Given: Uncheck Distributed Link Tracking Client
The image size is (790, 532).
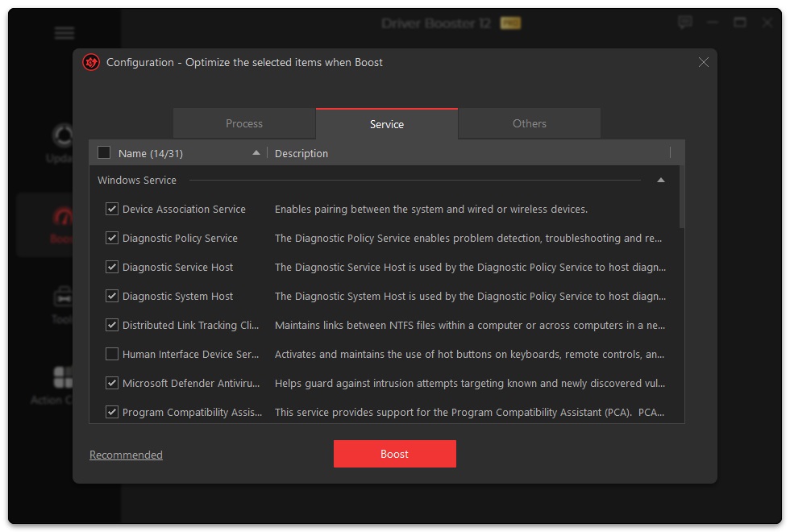Looking at the screenshot, I should (112, 325).
